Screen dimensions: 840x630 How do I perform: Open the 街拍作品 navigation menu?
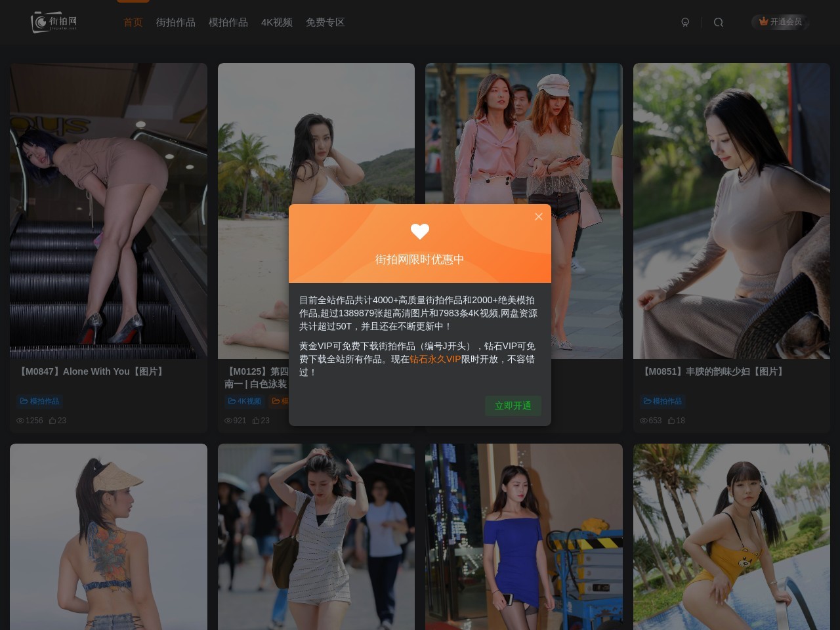[x=176, y=22]
